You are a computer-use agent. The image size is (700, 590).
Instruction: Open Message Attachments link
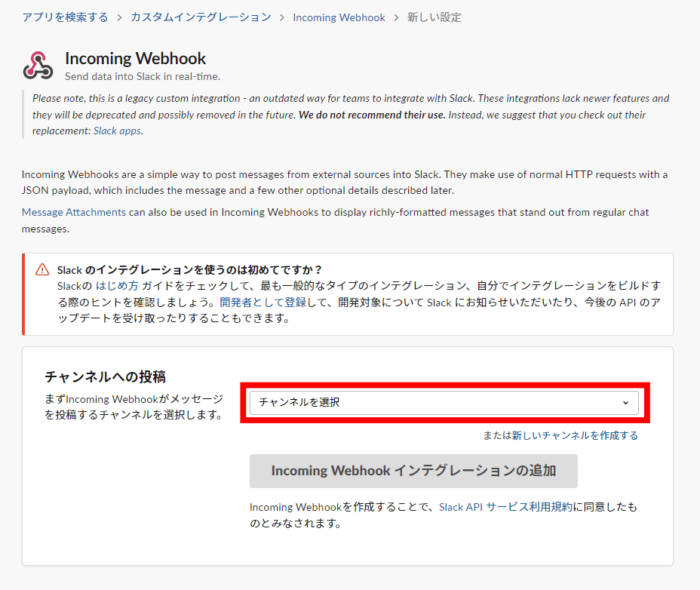pyautogui.click(x=74, y=212)
